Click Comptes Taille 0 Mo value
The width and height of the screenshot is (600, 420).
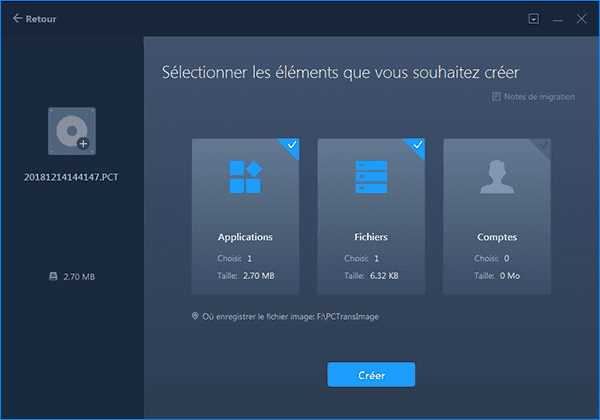coord(510,276)
